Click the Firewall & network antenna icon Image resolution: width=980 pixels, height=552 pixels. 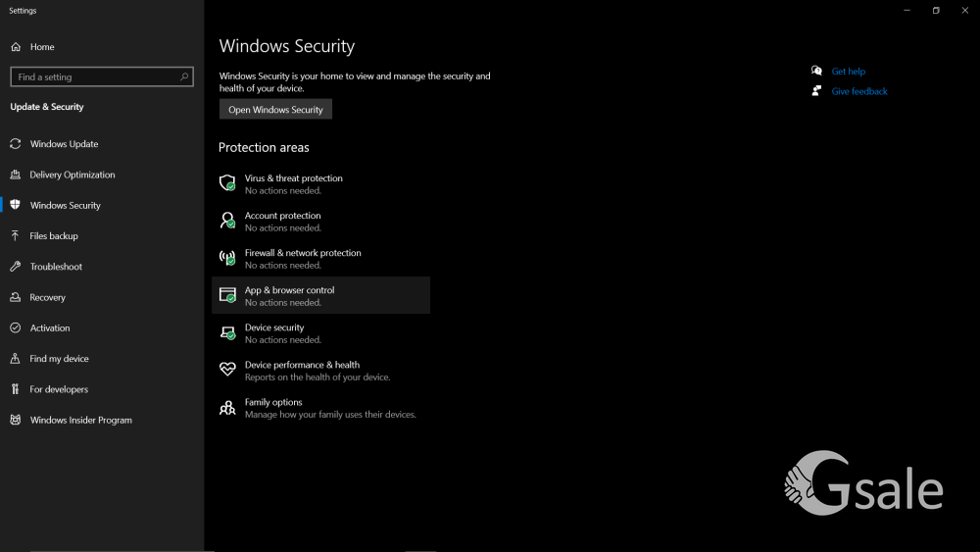(x=227, y=258)
